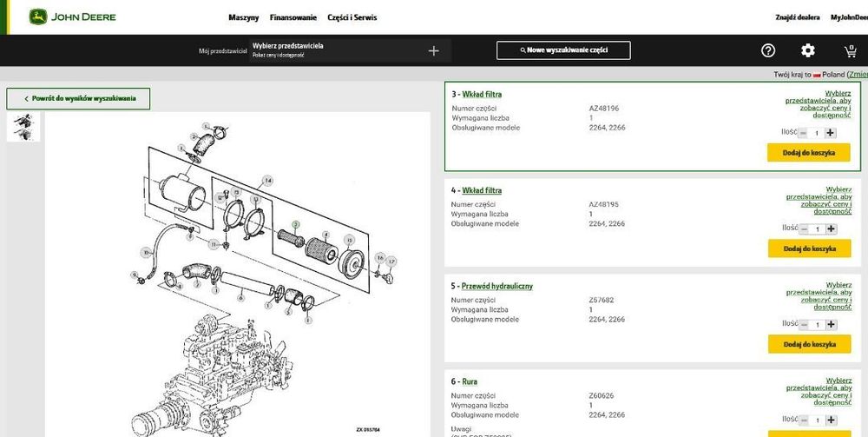
Task: Select callout 11 in the parts diagram
Action: [x=214, y=244]
